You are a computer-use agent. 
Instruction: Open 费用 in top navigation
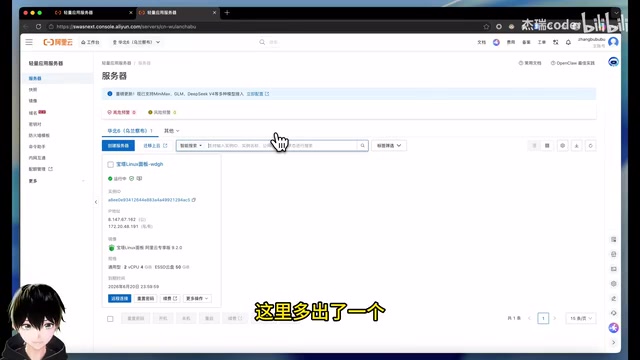tap(511, 42)
